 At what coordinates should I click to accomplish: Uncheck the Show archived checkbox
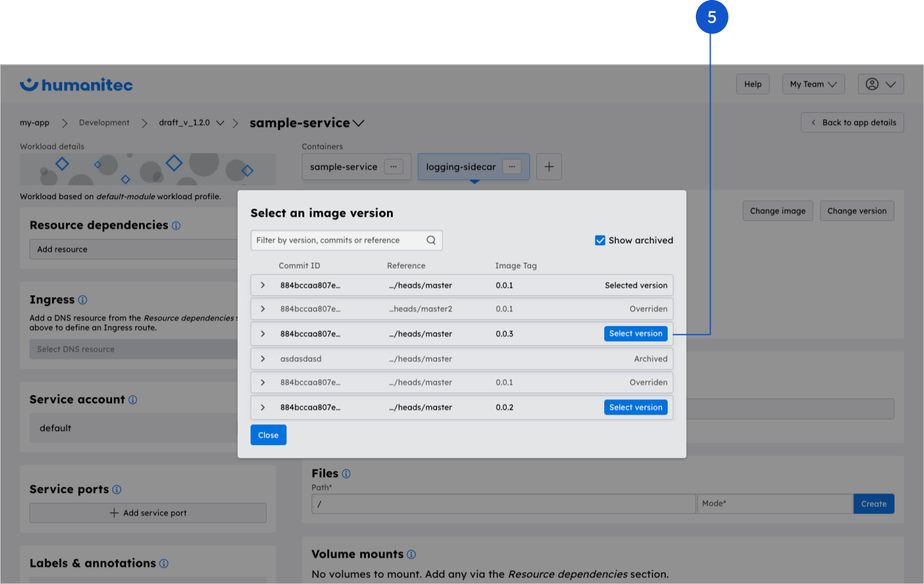600,240
